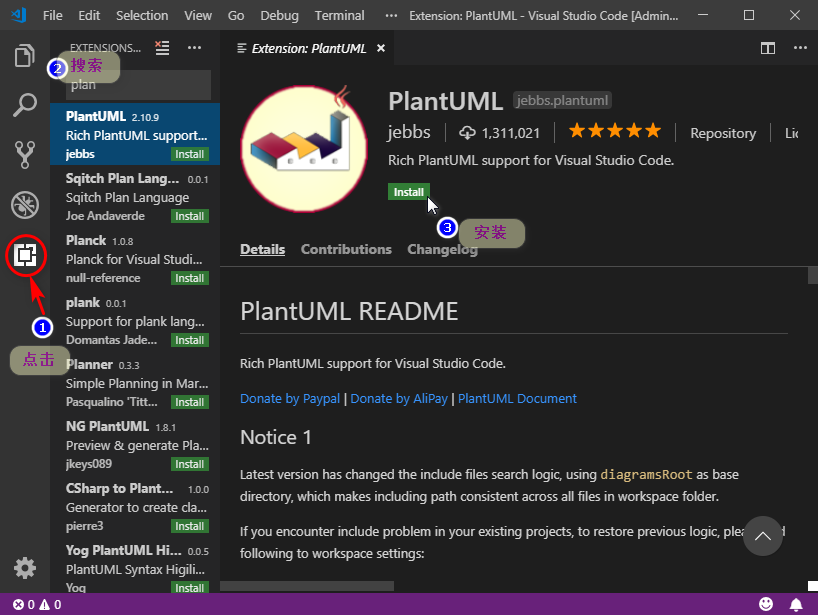
Task: Open the Edit menu
Action: tap(89, 16)
